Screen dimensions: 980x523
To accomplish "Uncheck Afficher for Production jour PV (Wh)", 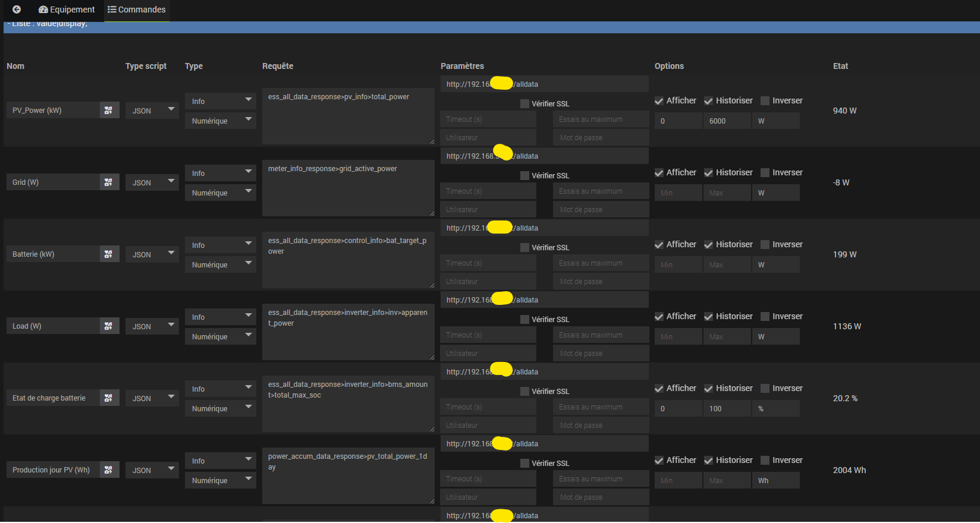I will (x=659, y=461).
